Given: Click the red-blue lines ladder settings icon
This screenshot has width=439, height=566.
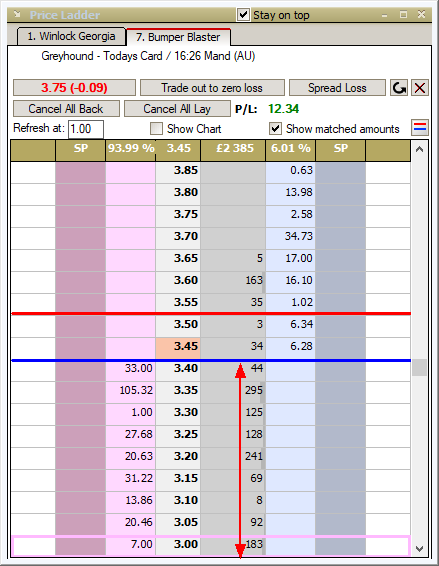Looking at the screenshot, I should 420,128.
